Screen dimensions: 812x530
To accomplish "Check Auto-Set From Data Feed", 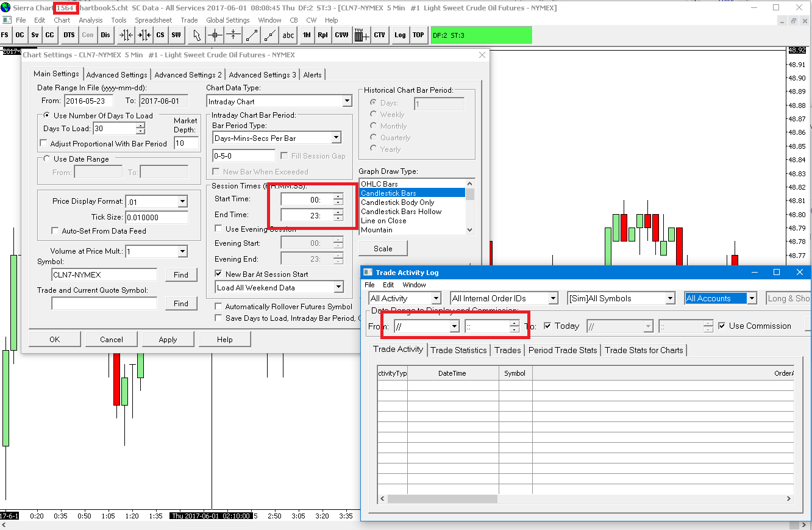I will click(x=56, y=231).
